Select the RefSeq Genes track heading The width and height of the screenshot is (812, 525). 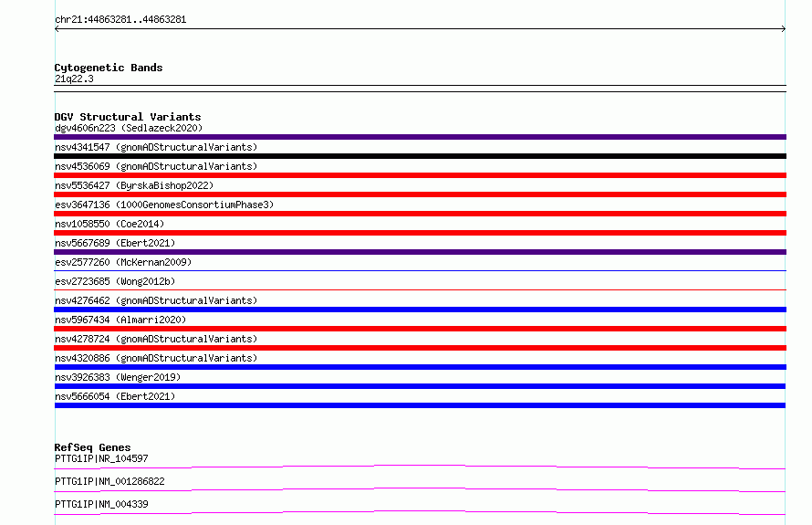tap(92, 447)
